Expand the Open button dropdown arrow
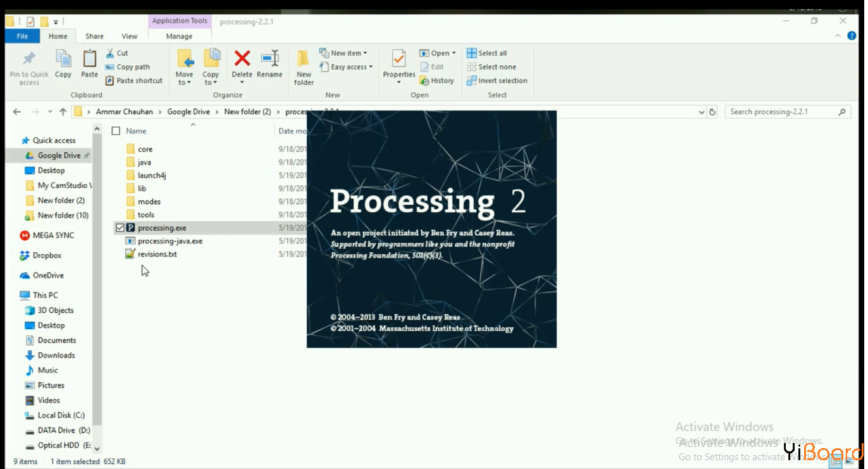This screenshot has width=868, height=469. click(x=454, y=53)
